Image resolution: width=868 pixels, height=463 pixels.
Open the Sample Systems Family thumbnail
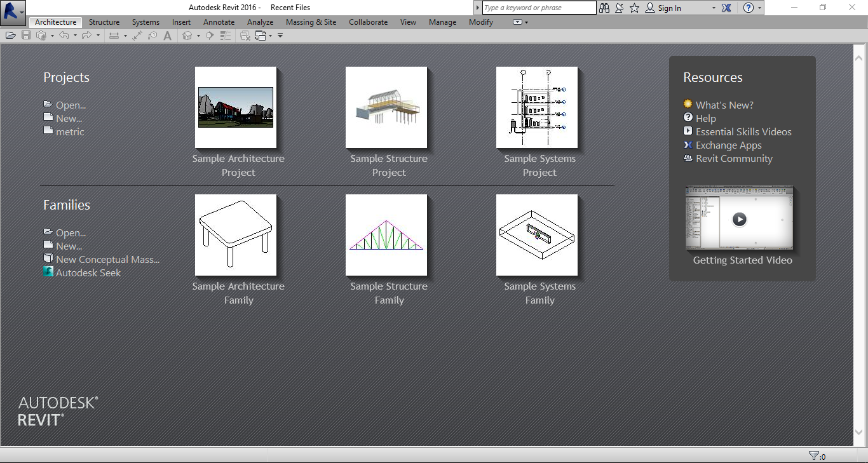pyautogui.click(x=537, y=235)
